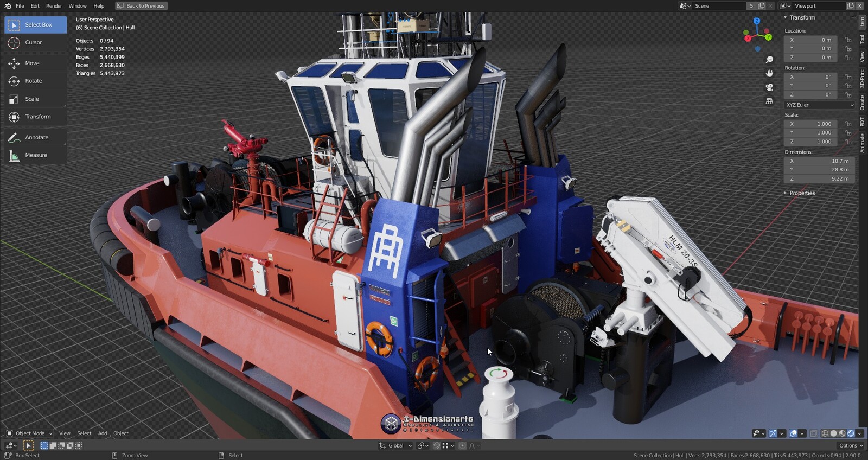Switch to the Tool sidebar tab

[863, 40]
